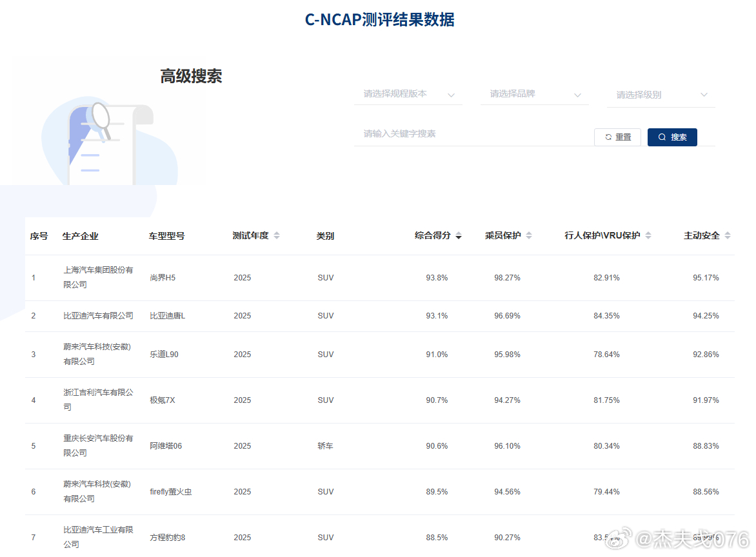Click the 79.44% pedestrian protection value
The width and height of the screenshot is (756, 557).
click(x=606, y=492)
